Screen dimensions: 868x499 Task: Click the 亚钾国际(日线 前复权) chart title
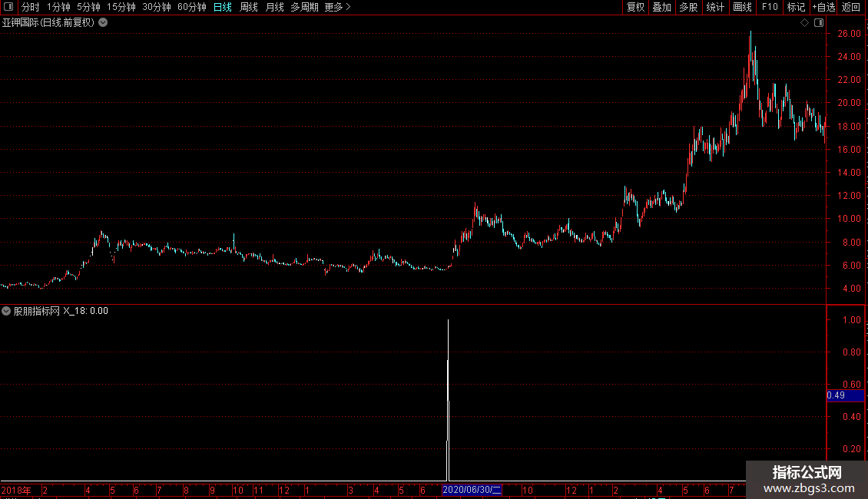pos(48,23)
